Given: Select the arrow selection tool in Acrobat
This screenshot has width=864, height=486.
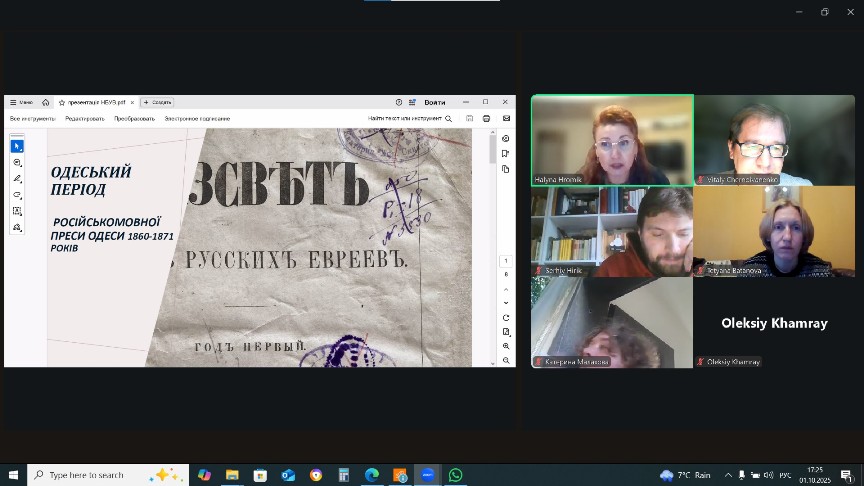Looking at the screenshot, I should coord(17,146).
